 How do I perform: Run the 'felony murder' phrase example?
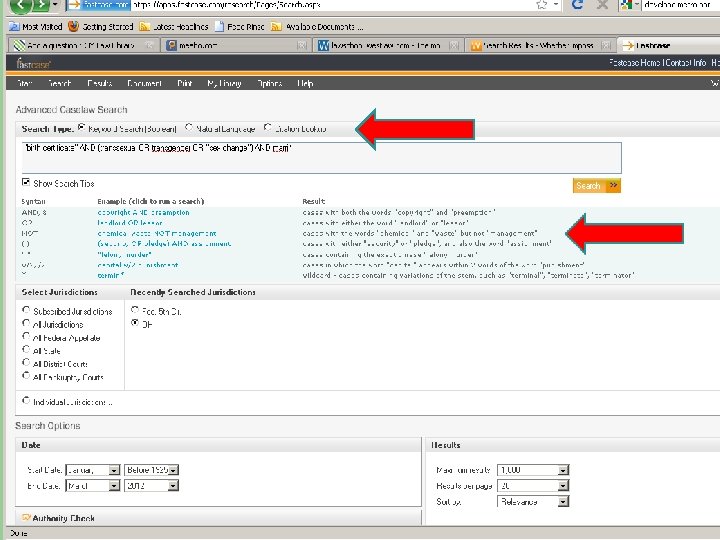tap(124, 254)
